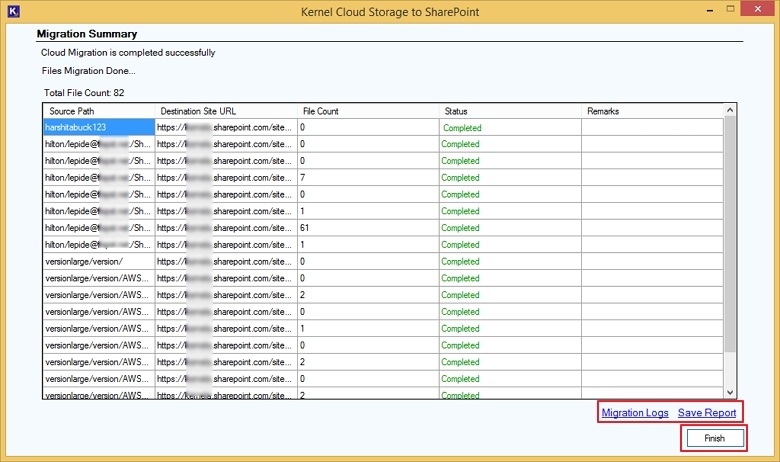This screenshot has height=462, width=780.
Task: Click destination URL in the harshitabuck123 row
Action: [x=226, y=127]
